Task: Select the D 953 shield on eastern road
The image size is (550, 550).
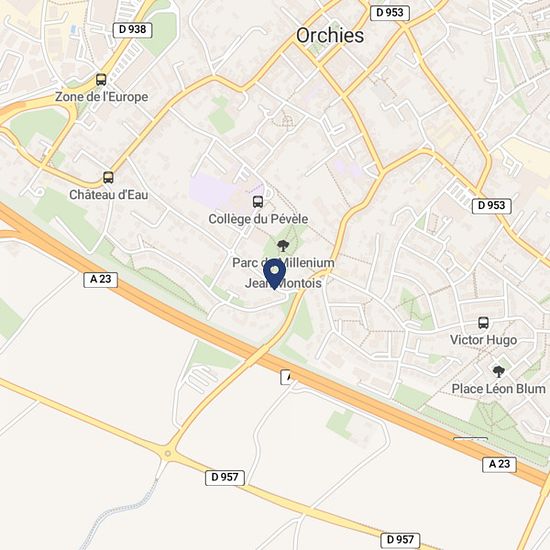Action: [x=491, y=206]
